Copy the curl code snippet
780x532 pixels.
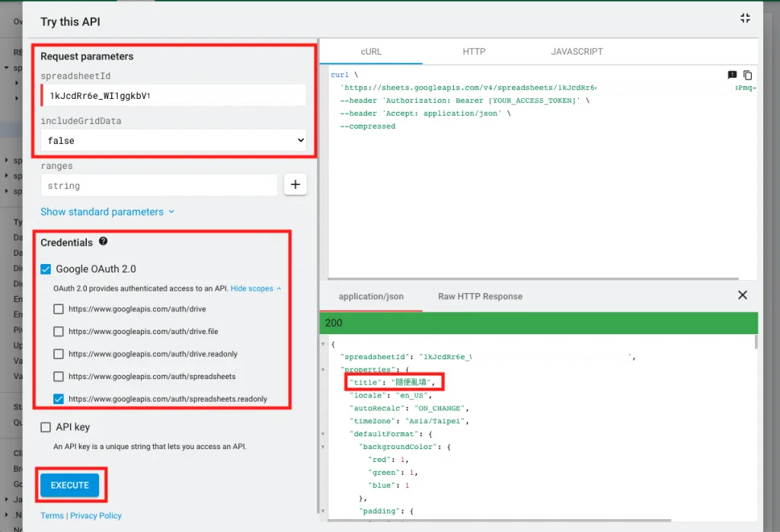coord(747,75)
